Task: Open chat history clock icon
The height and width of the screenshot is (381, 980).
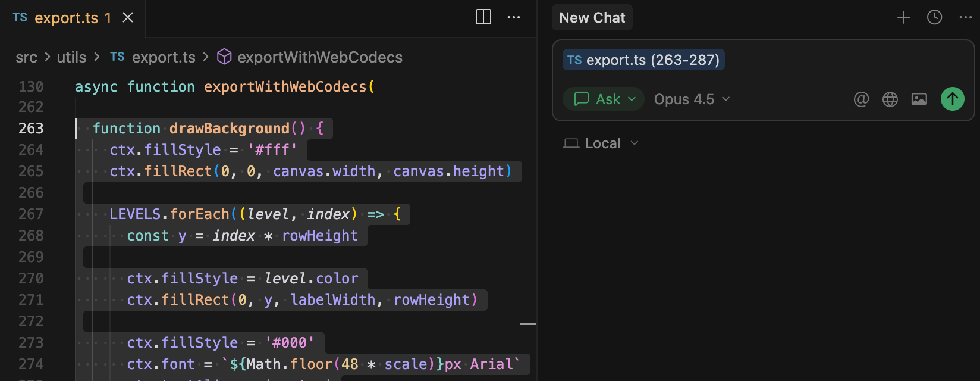Action: pyautogui.click(x=934, y=18)
